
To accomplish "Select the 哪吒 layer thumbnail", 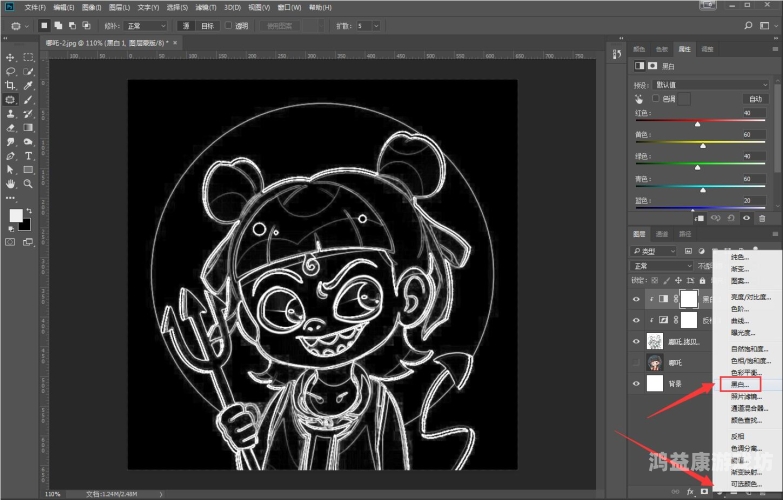I will point(656,362).
